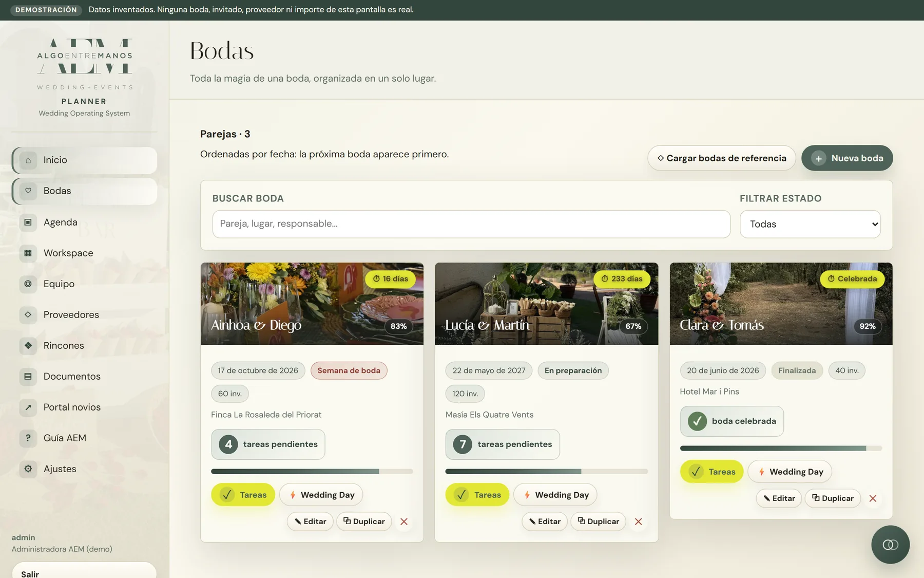Click the Agenda calendar icon
The height and width of the screenshot is (578, 924).
click(28, 222)
